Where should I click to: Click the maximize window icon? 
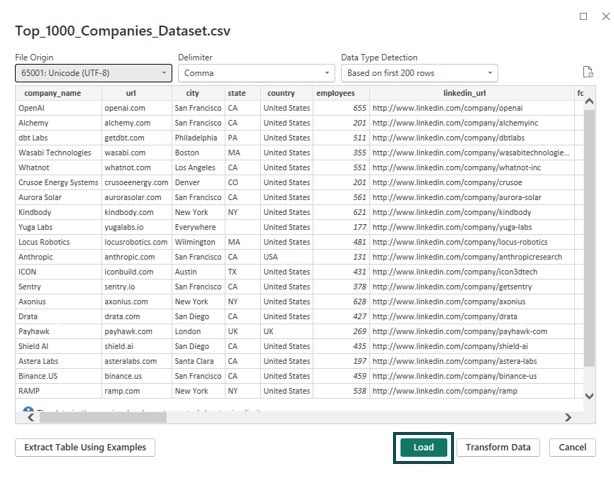(583, 16)
